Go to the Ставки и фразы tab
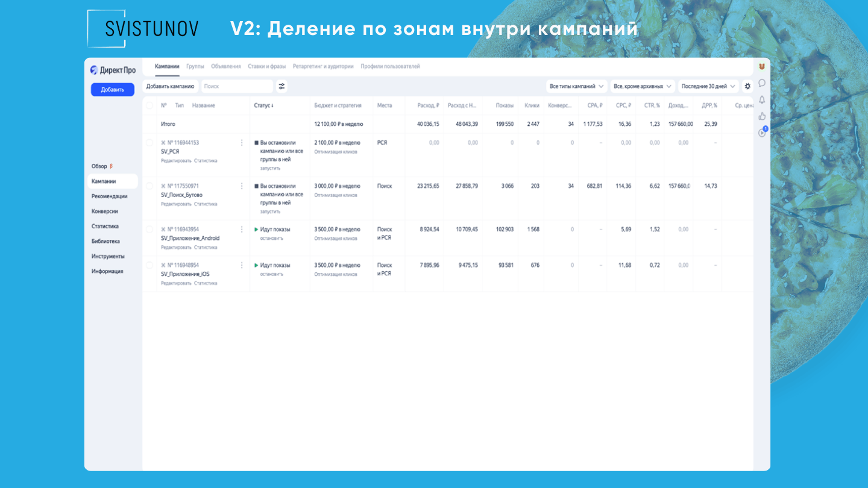Image resolution: width=868 pixels, height=488 pixels. (x=267, y=66)
